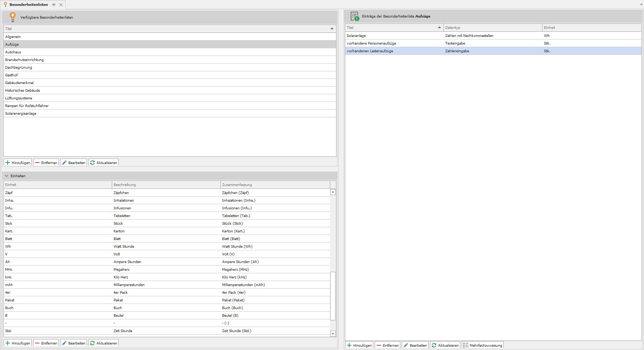Select Solarenergieanlage in the list
644x350 pixels.
point(21,114)
